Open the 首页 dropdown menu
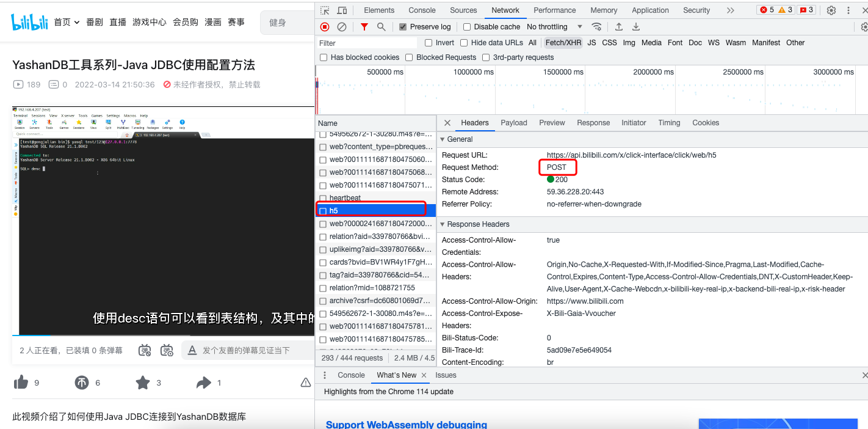868x429 pixels. click(x=67, y=22)
